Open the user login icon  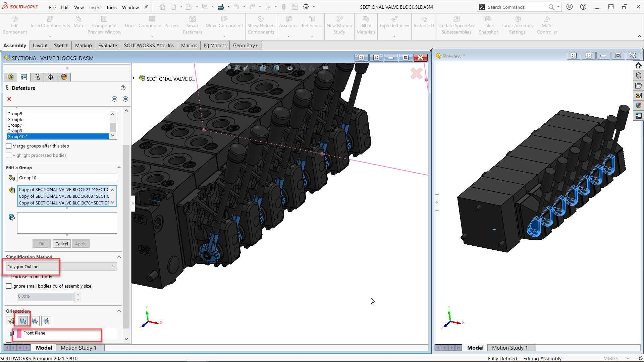pyautogui.click(x=570, y=7)
